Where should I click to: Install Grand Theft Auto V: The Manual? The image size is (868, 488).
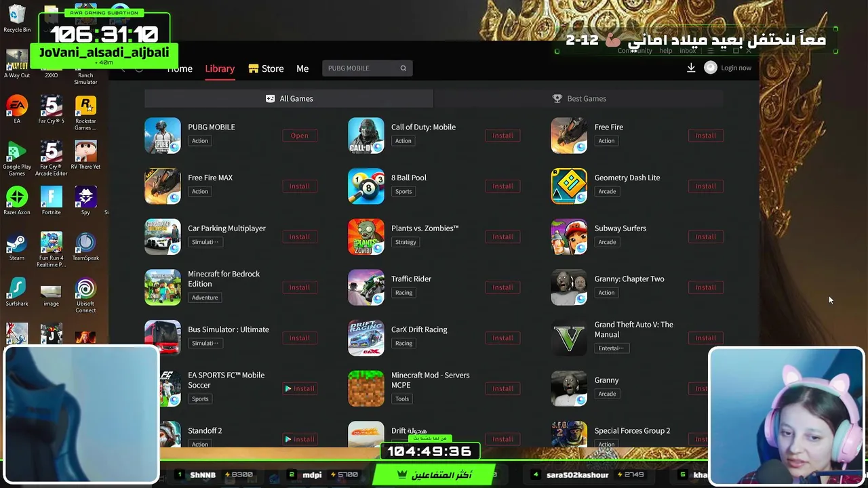pyautogui.click(x=705, y=338)
